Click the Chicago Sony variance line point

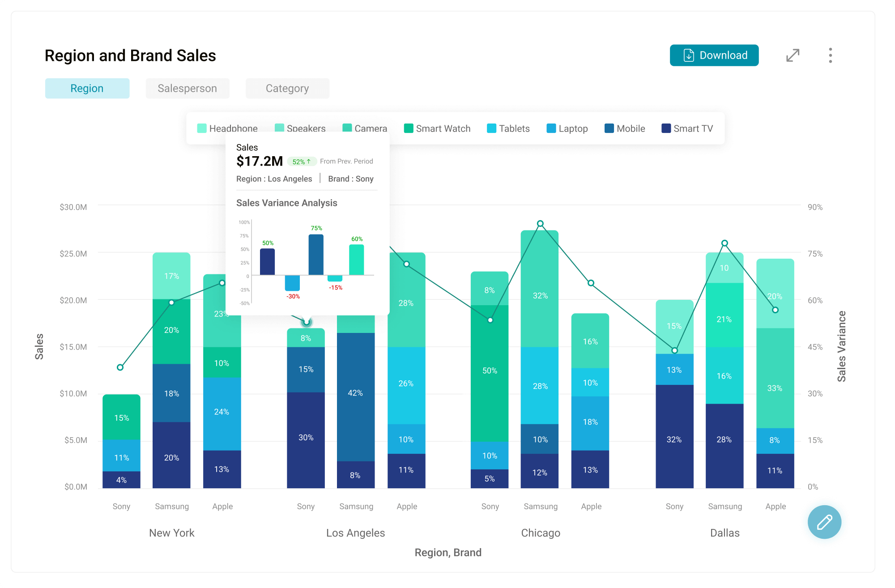[x=490, y=320]
